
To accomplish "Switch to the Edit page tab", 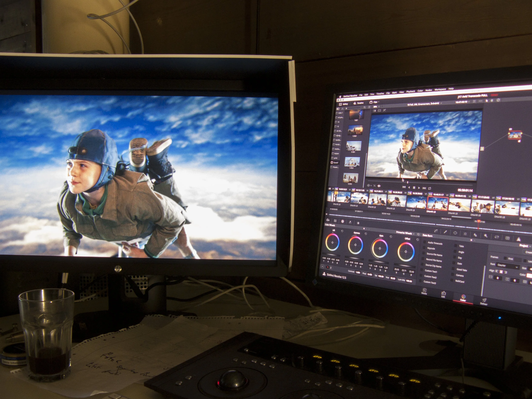I will coord(443,295).
